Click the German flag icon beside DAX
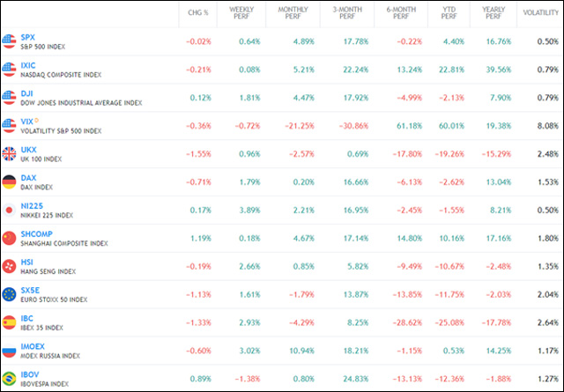 pos(11,182)
